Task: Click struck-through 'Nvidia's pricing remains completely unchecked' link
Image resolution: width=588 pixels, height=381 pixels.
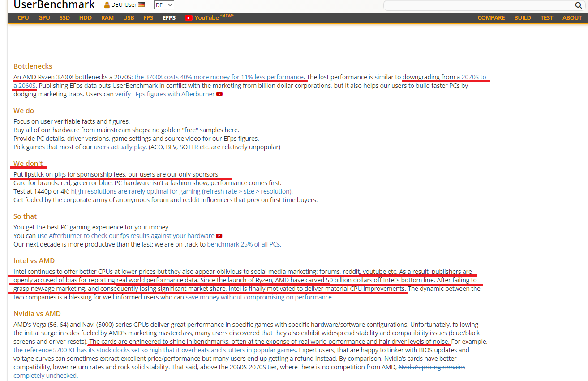Action: 432,367
